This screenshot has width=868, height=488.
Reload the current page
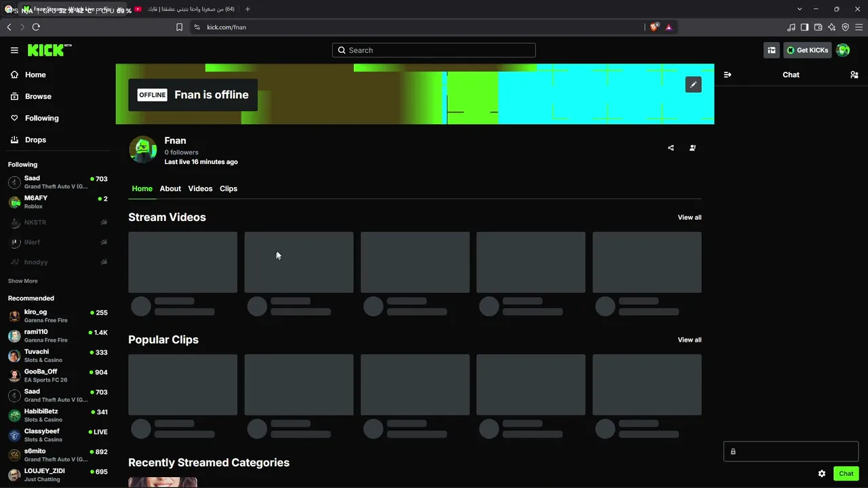(x=36, y=27)
